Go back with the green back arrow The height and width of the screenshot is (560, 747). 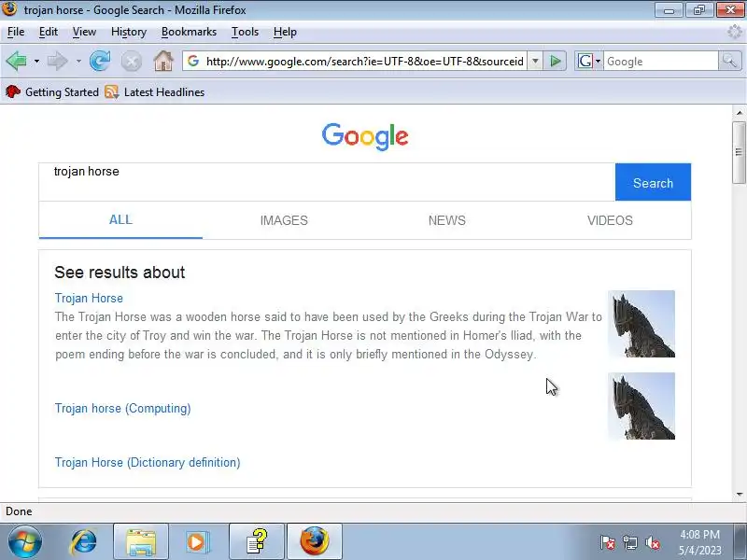tap(17, 61)
